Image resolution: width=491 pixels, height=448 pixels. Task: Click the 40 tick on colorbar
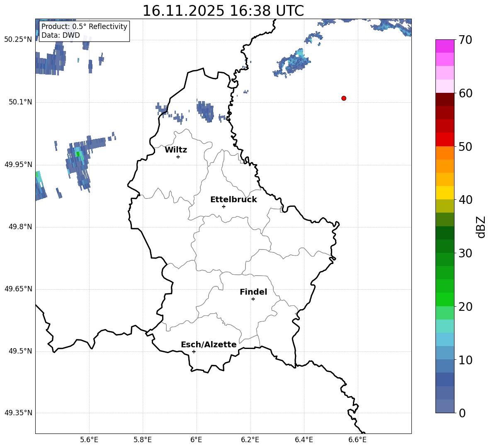coord(465,200)
